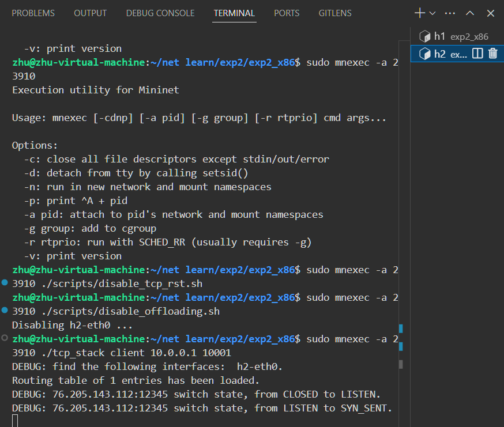This screenshot has height=427, width=504.
Task: Close the panel with the X icon
Action: point(491,13)
